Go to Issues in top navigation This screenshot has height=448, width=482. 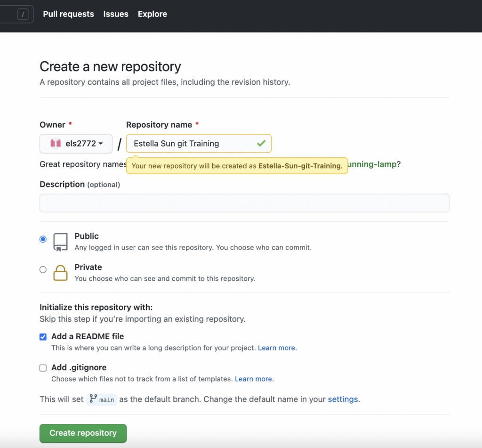tap(116, 14)
